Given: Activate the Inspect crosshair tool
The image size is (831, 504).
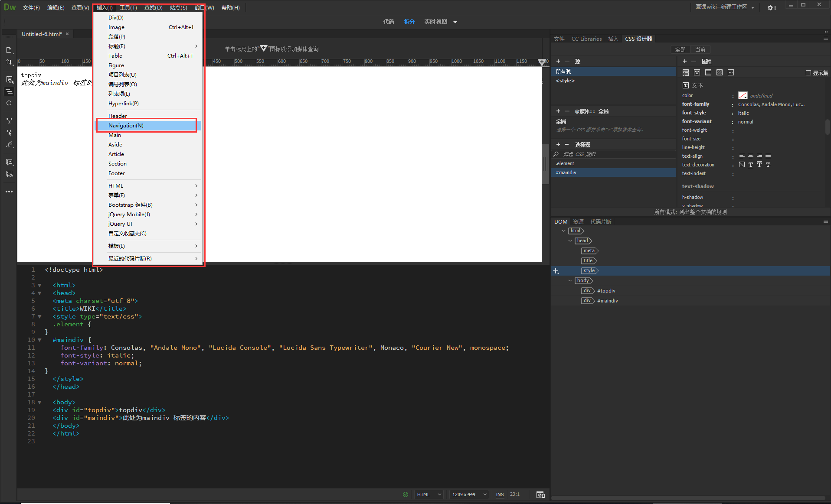Looking at the screenshot, I should 9,103.
